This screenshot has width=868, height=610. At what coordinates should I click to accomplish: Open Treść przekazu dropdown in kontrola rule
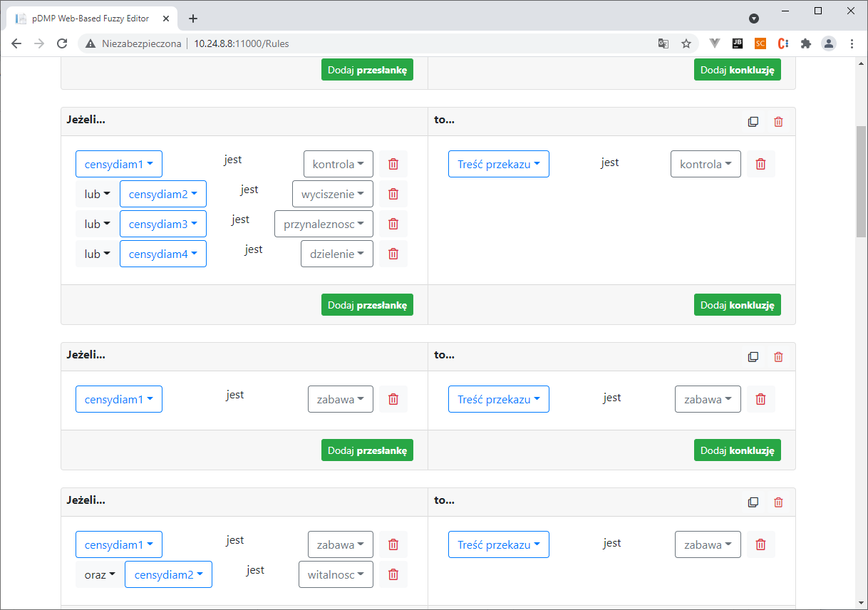point(499,164)
